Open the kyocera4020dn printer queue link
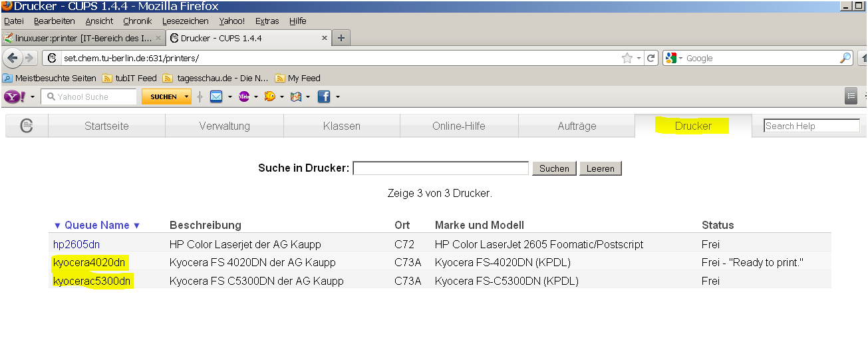 [x=89, y=262]
